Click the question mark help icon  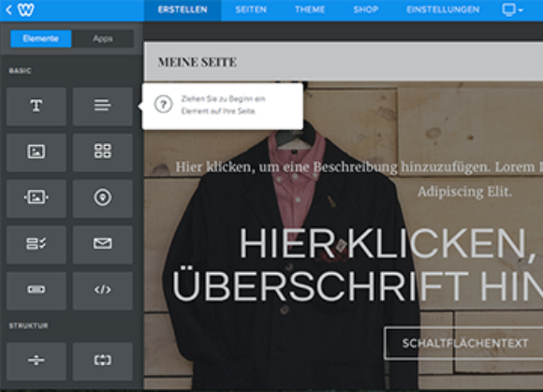163,104
